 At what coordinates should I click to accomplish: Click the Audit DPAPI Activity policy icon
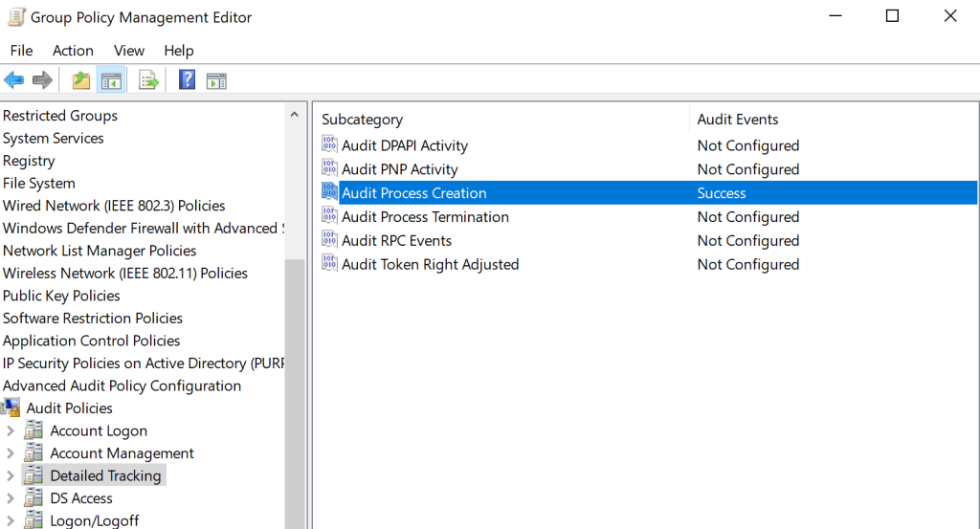(x=330, y=145)
